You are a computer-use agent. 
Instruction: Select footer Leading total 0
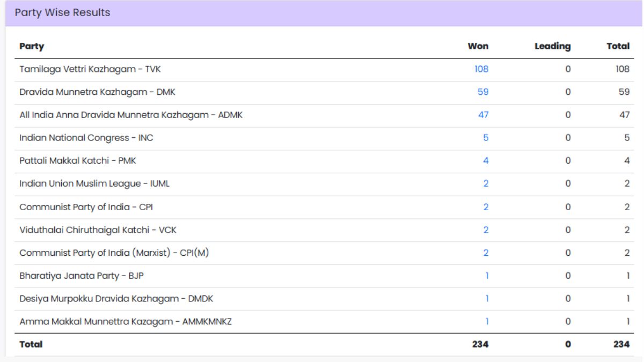pos(568,344)
